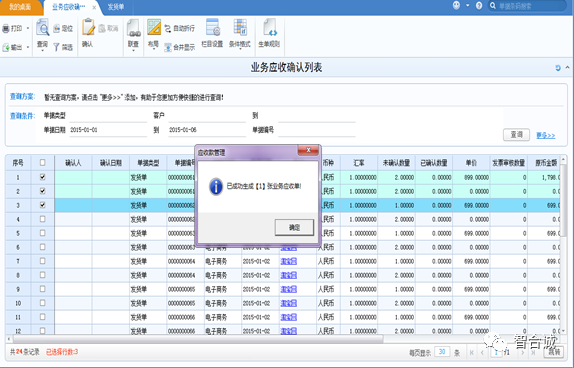Click the 单据日期 start date field
Screen dimensions: 574x368
click(x=108, y=130)
